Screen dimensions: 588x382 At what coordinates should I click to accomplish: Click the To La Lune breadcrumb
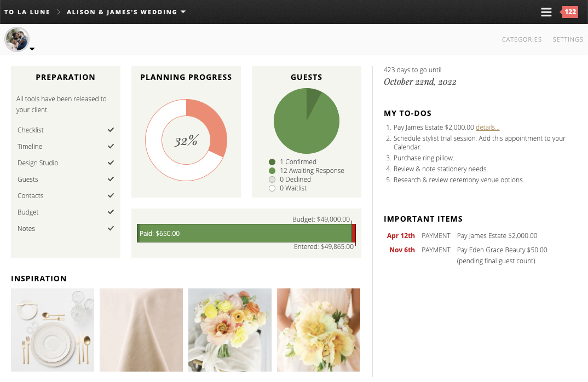(x=27, y=11)
